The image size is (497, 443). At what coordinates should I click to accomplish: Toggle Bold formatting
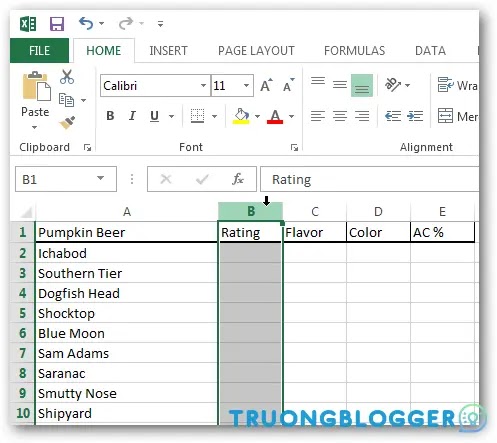tap(110, 116)
